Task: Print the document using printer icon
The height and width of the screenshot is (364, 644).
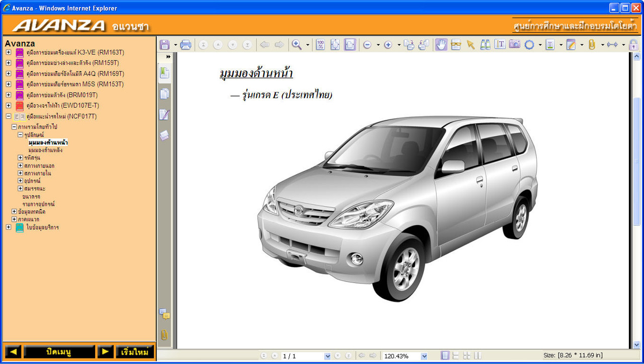Action: pyautogui.click(x=186, y=45)
